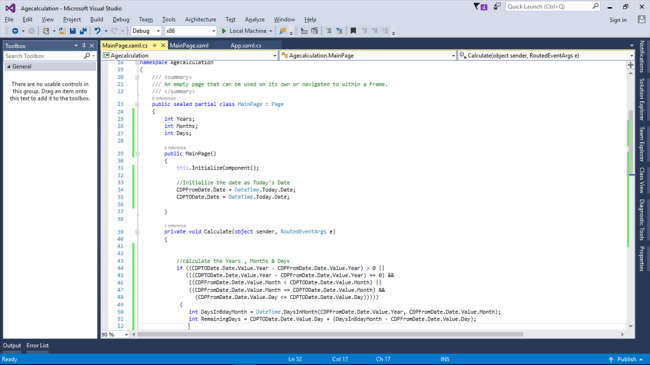This screenshot has width=650, height=365.
Task: Click the Toolbox search magnifier icon
Action: pos(87,56)
